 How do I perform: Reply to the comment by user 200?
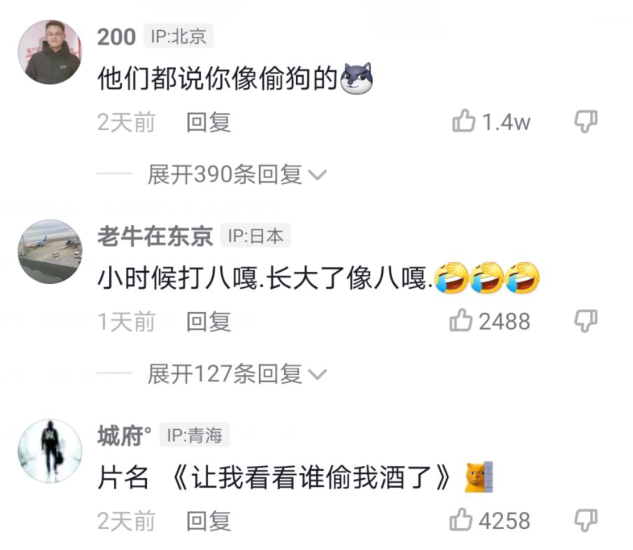coord(208,122)
